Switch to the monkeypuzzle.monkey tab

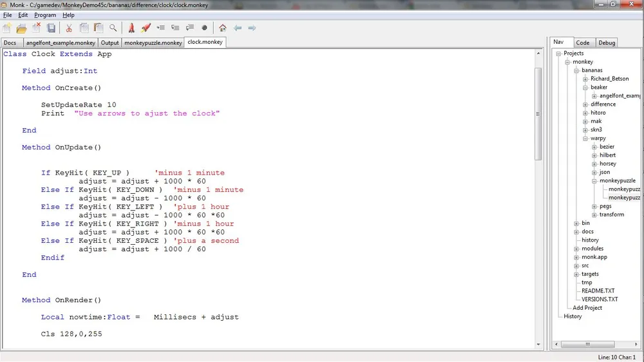point(153,43)
